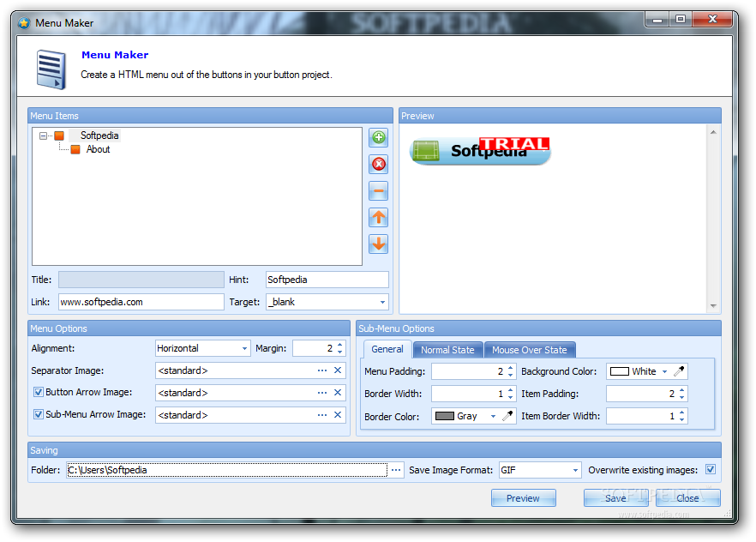The height and width of the screenshot is (542, 756).
Task: Pick the Background Color with the eyedropper
Action: 679,371
